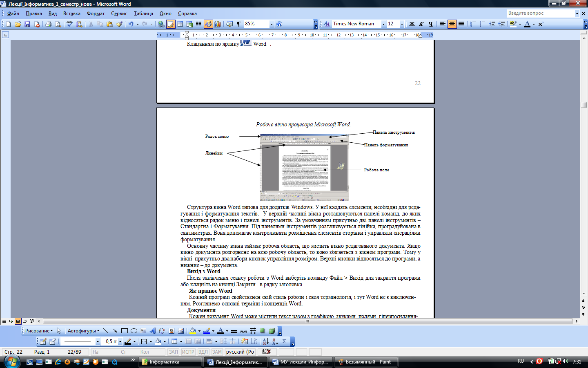Toggle the Tables and Borders toolbar
Screen dimensions: 588x368
(171, 24)
